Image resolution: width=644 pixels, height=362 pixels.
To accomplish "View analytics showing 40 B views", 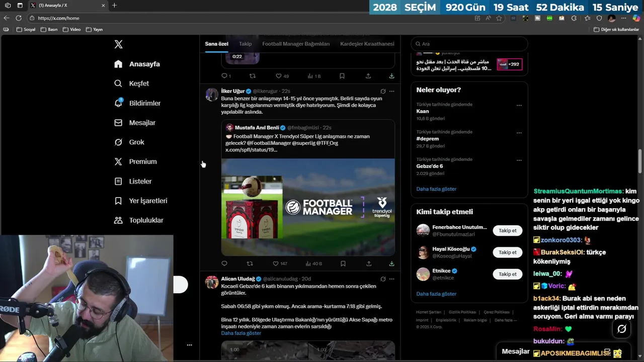I will click(x=314, y=263).
